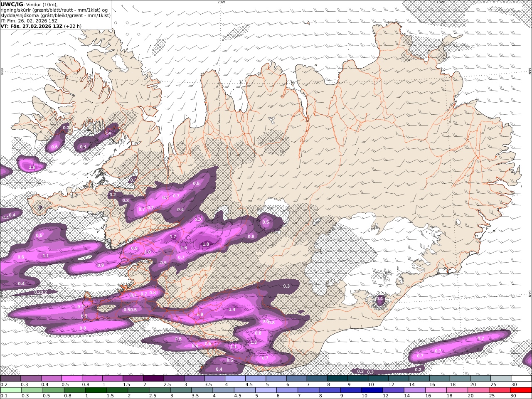Click the '15W' longitude label at the map top

coord(440,2)
